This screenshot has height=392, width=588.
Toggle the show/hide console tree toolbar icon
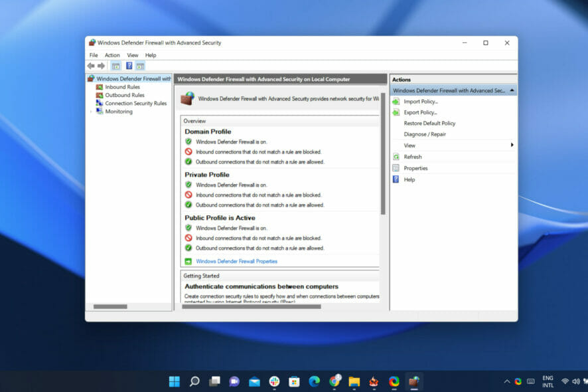116,66
